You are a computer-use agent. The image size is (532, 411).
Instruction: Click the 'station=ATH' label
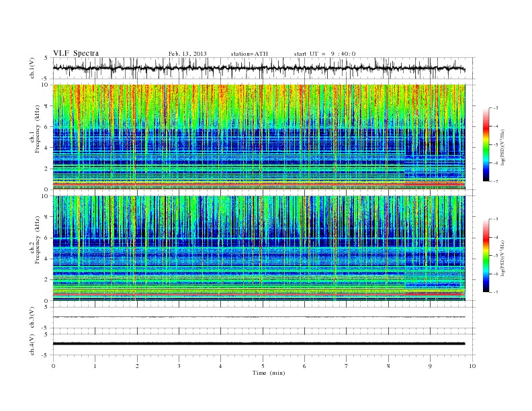pos(249,54)
